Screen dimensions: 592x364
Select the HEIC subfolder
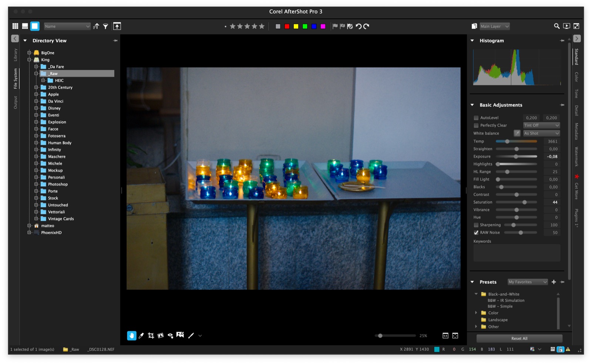[59, 81]
